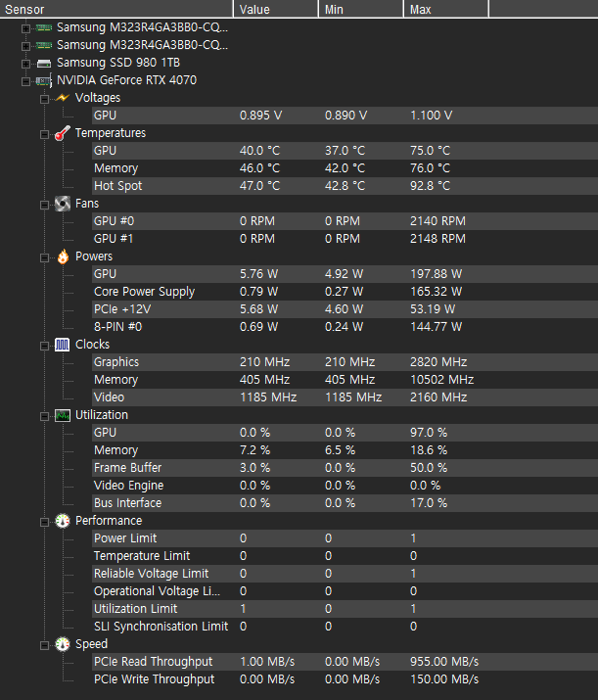Click the 92.8 °C hot spot max value

point(431,186)
